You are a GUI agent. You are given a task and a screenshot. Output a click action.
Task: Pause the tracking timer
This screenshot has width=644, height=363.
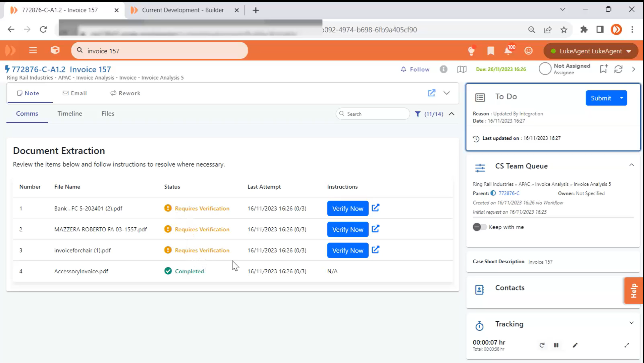556,345
